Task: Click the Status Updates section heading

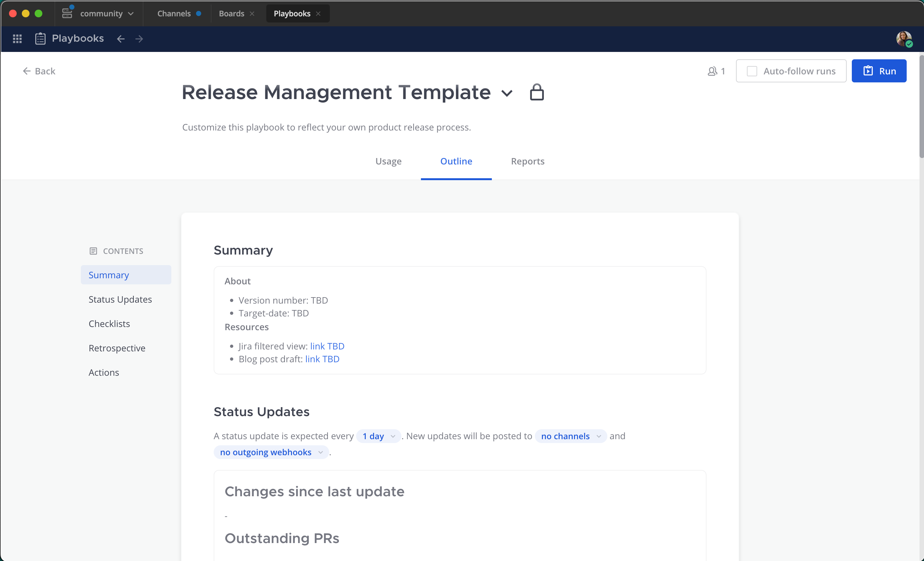Action: click(x=261, y=412)
